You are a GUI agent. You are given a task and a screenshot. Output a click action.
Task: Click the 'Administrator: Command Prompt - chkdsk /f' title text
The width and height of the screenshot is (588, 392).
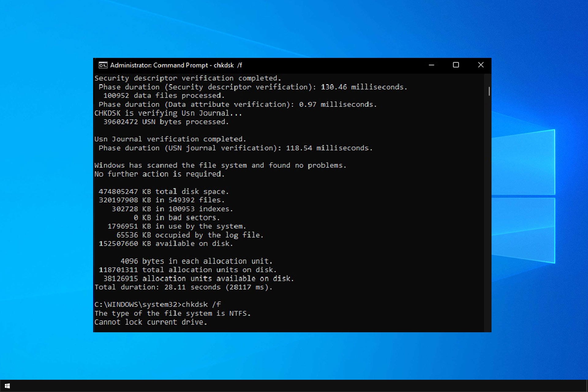point(176,65)
